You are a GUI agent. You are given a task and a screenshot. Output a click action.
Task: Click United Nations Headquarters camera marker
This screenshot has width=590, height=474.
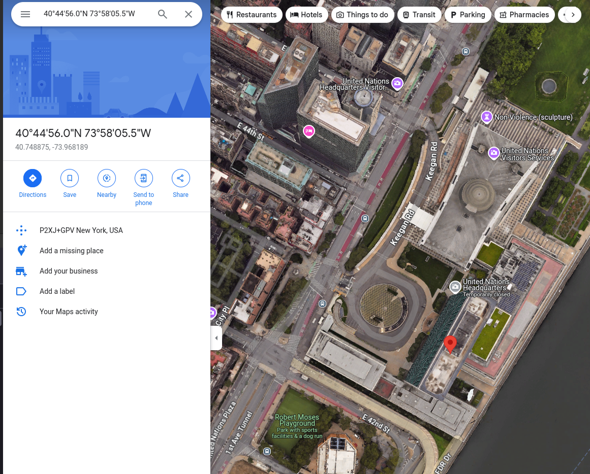click(x=455, y=287)
